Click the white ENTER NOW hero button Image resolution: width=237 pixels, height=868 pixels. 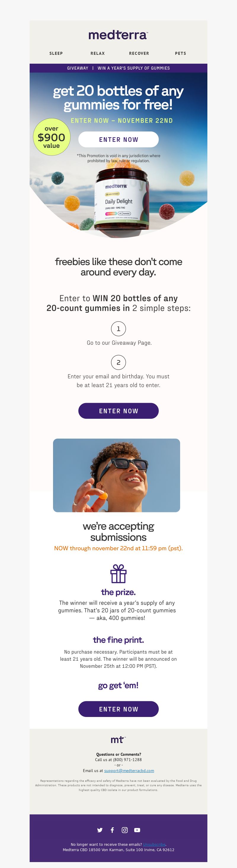[x=118, y=139]
